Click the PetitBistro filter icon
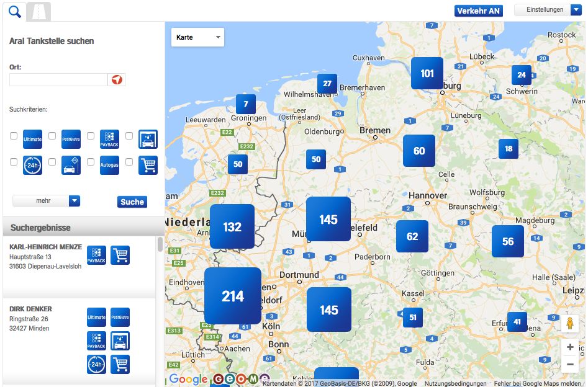 point(71,140)
